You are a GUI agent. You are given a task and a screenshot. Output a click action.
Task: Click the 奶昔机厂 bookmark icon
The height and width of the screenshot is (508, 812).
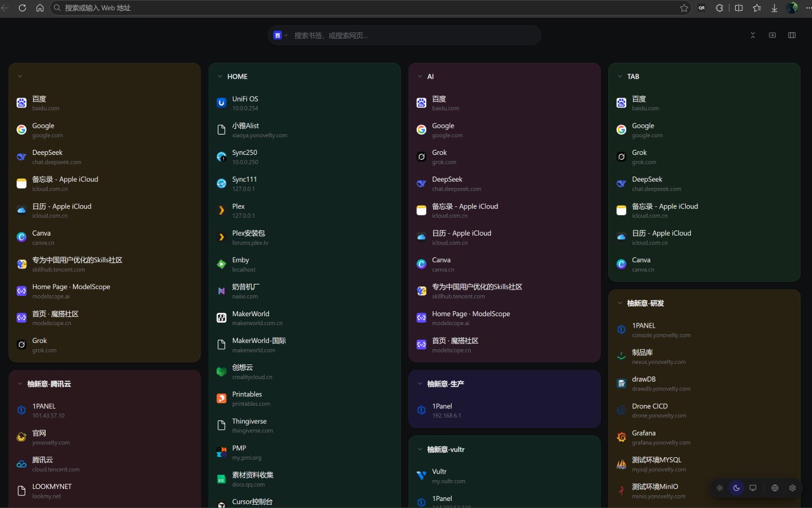[221, 291]
